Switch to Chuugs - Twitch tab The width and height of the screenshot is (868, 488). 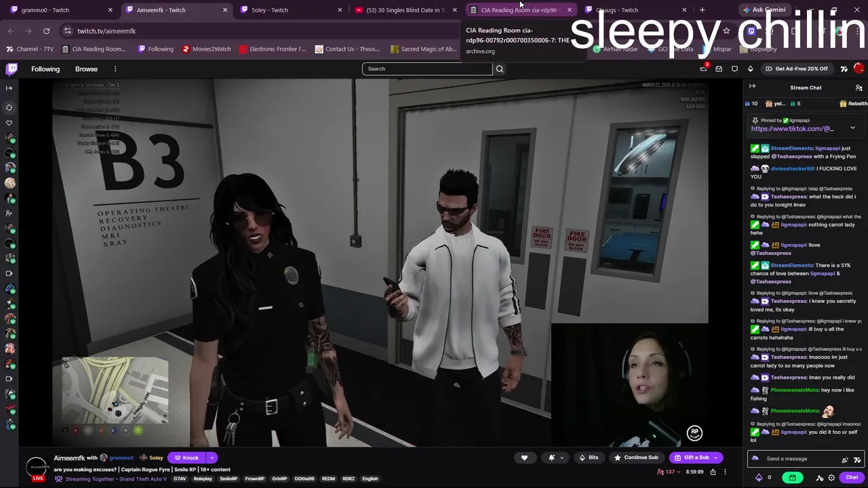pyautogui.click(x=634, y=10)
